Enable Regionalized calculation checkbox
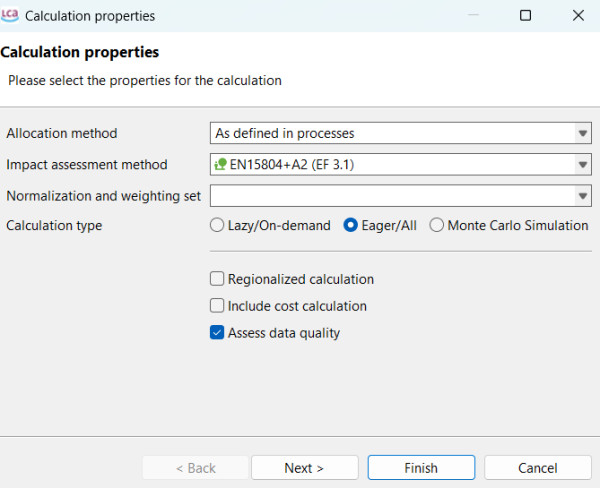This screenshot has width=600, height=488. coord(217,280)
